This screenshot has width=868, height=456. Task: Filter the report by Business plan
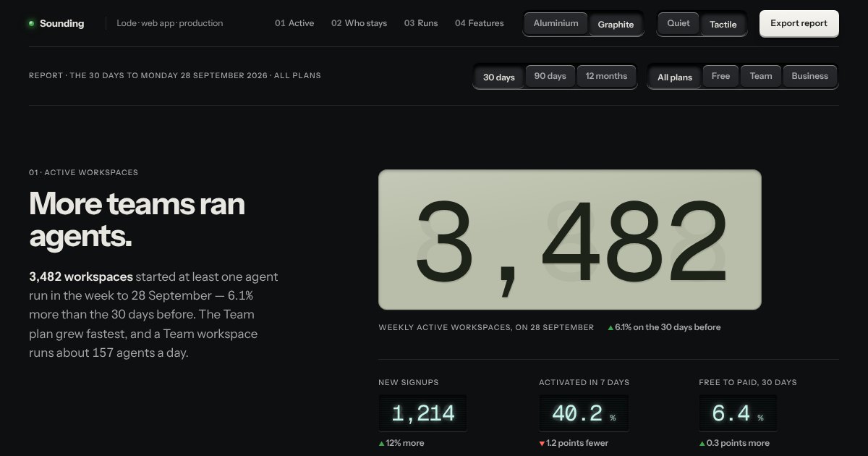[810, 76]
